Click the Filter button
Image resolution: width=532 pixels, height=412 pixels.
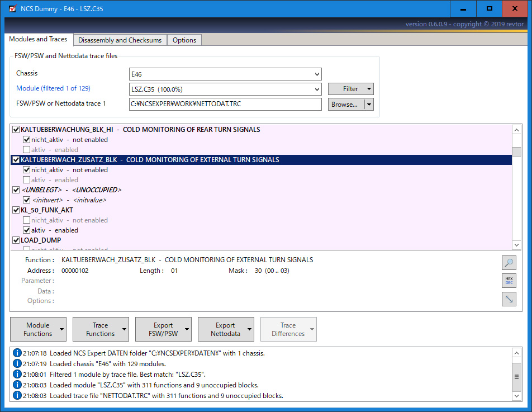[350, 89]
